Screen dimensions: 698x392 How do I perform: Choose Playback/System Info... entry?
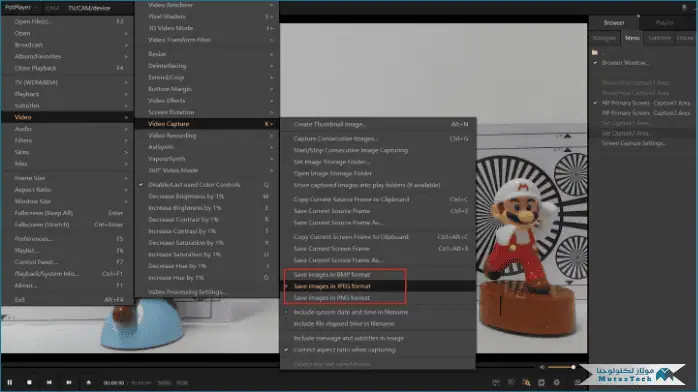click(x=68, y=274)
